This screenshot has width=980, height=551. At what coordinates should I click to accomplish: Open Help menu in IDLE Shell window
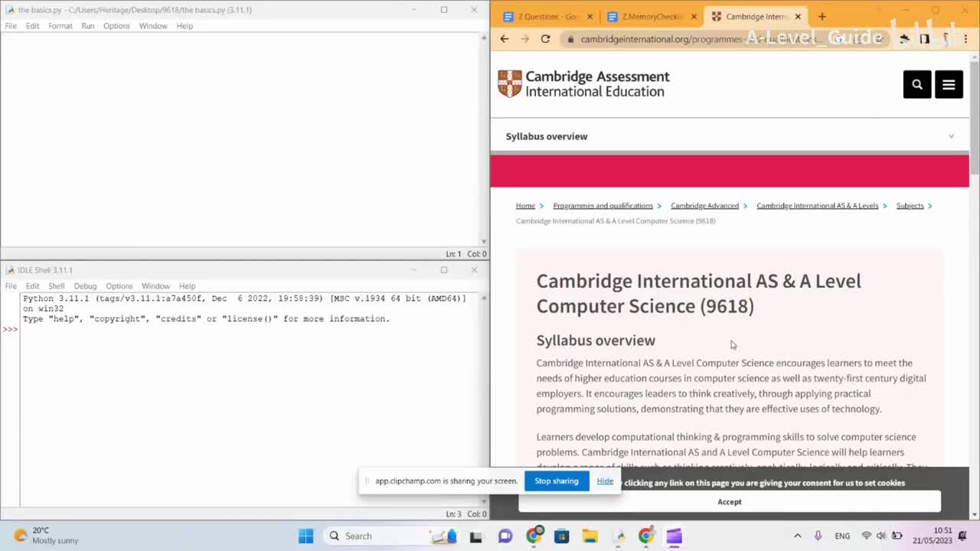point(187,286)
